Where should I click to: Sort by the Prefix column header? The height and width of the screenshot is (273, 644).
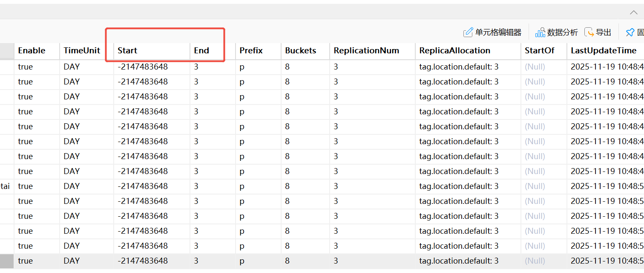251,50
